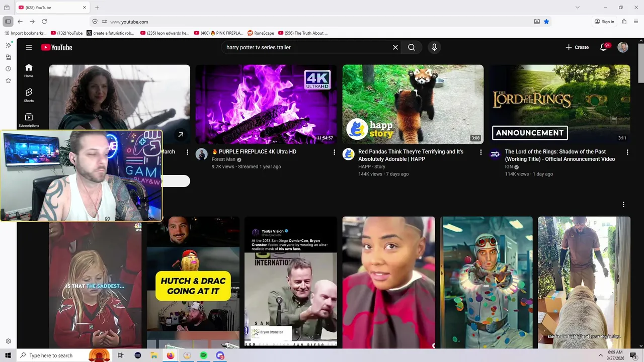Open options for Lord of the Rings video
Image resolution: width=644 pixels, height=362 pixels.
[627, 152]
